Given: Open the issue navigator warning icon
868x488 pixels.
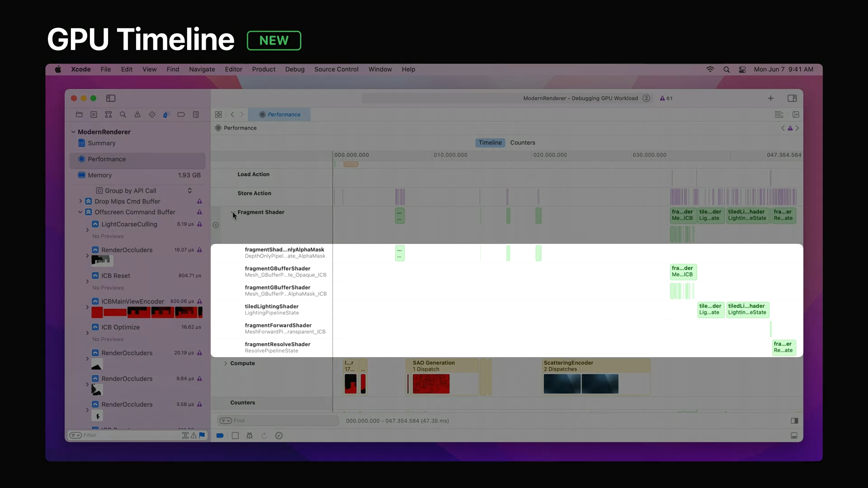Looking at the screenshot, I should pos(137,115).
